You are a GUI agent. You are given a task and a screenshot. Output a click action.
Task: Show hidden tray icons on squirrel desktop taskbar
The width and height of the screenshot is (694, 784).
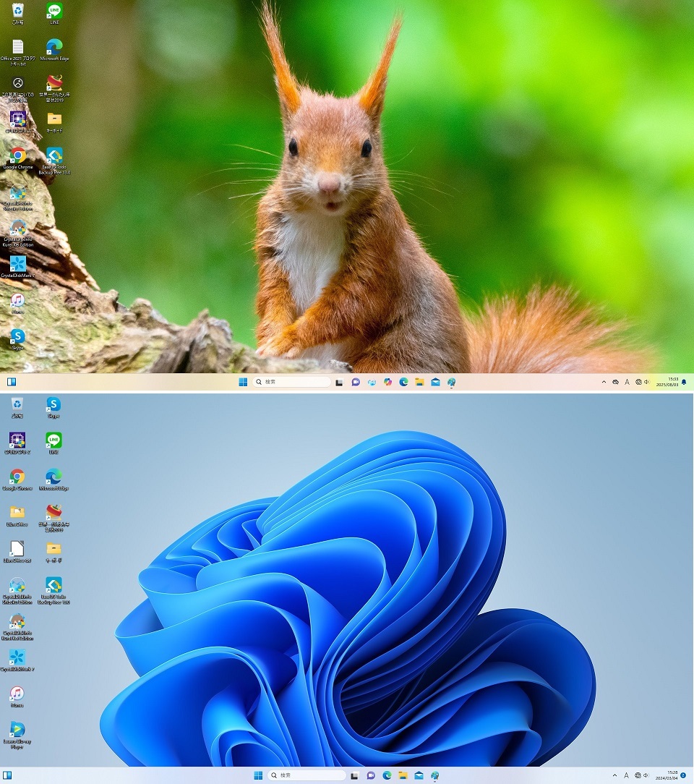coord(604,382)
